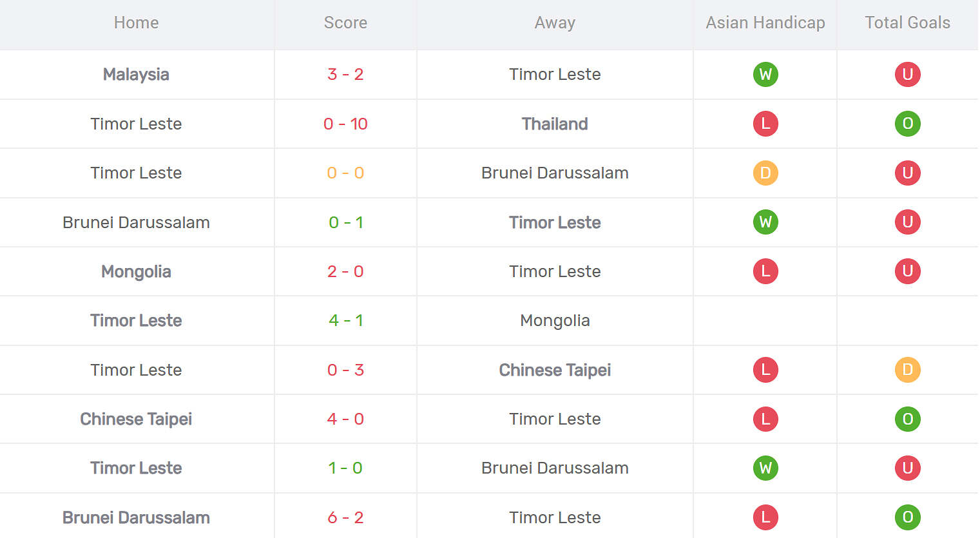This screenshot has height=538, width=980.
Task: Click the L badge in the 4-0 row
Action: point(765,419)
